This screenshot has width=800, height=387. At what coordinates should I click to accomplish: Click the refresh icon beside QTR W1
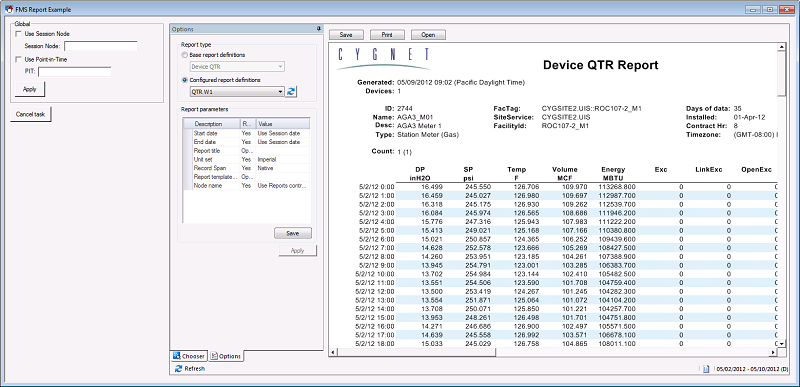coord(291,91)
